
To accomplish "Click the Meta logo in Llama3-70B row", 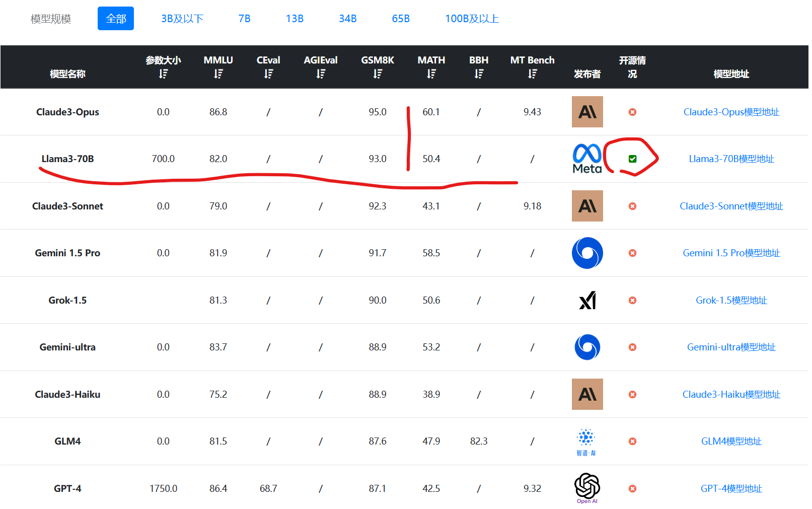I will coord(587,159).
